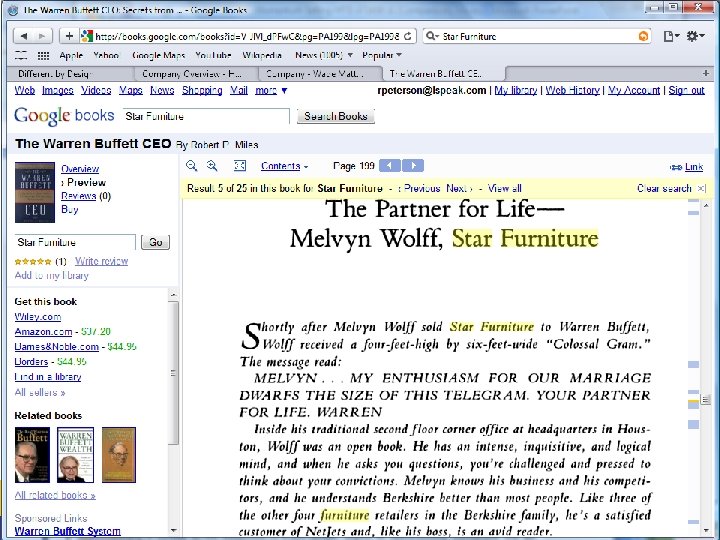Click the Link permalink icon

[x=686, y=167]
